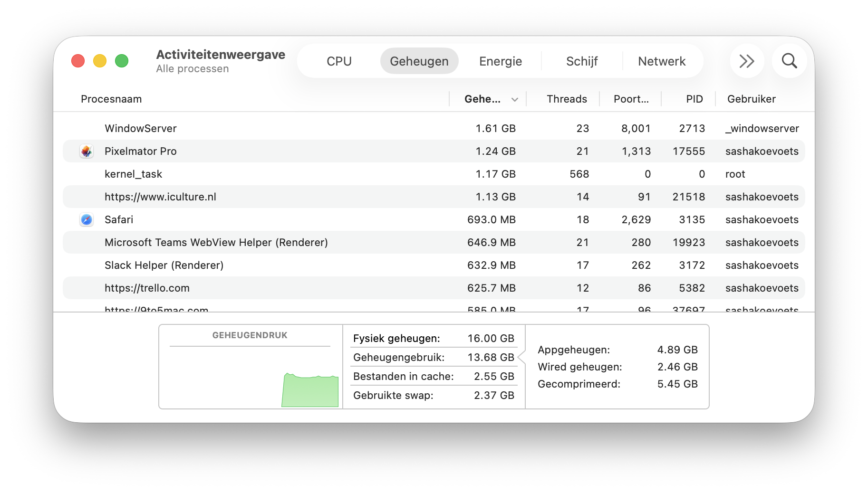Sort by Gehe... memory column header
The height and width of the screenshot is (493, 868).
pyautogui.click(x=482, y=99)
